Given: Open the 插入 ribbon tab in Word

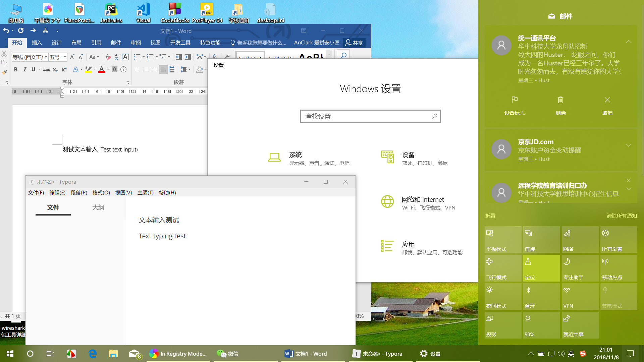Looking at the screenshot, I should 37,43.
